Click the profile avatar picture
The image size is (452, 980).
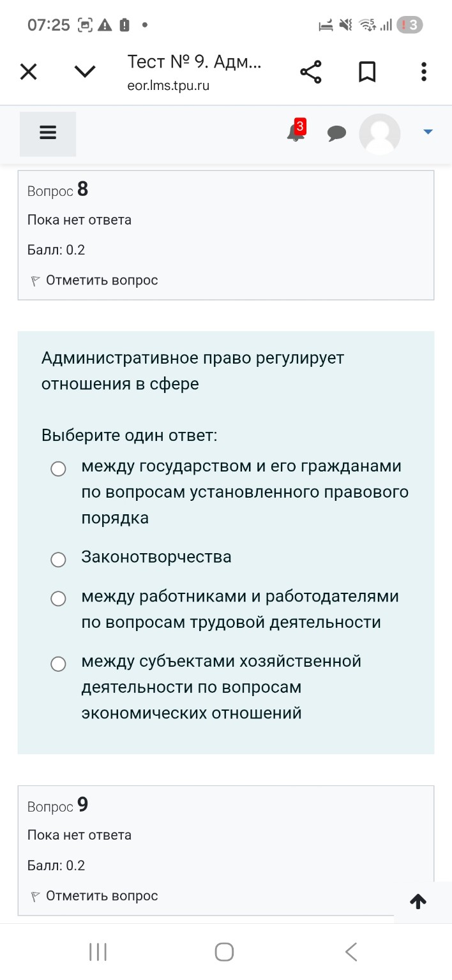380,134
